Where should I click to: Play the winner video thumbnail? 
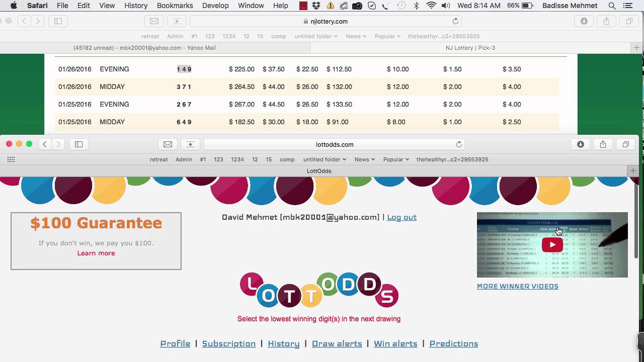(552, 245)
